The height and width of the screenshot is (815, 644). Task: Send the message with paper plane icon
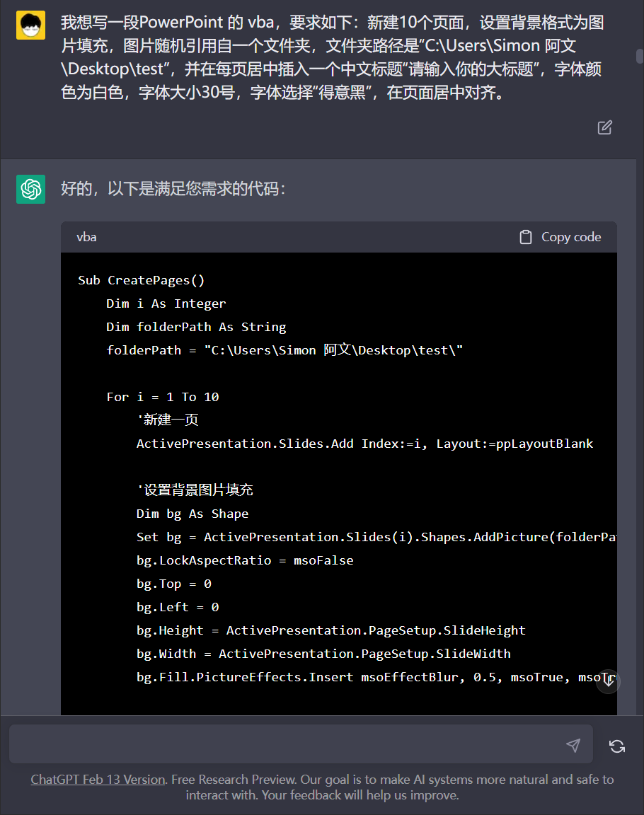click(573, 746)
